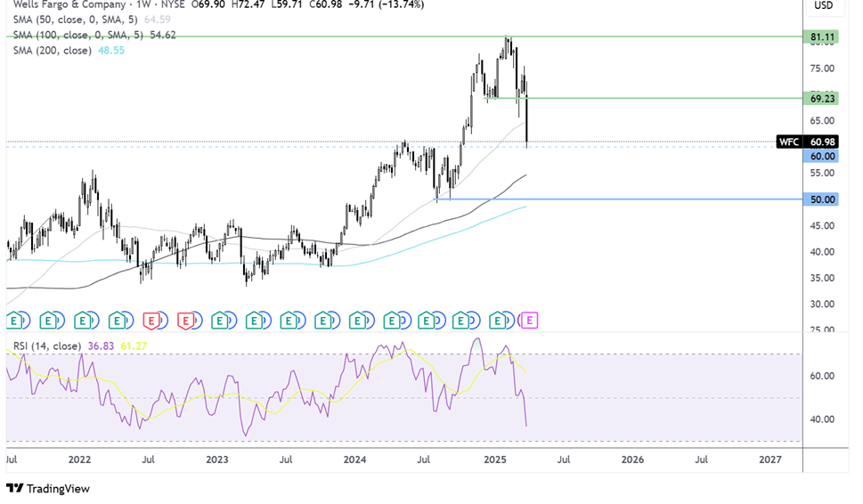This screenshot has width=863, height=504.
Task: Click the low price L59.71
Action: coord(288,5)
